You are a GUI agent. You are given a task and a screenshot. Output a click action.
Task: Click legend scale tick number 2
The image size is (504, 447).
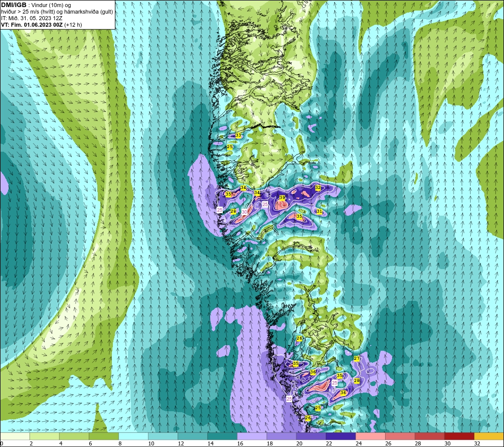click(31, 443)
